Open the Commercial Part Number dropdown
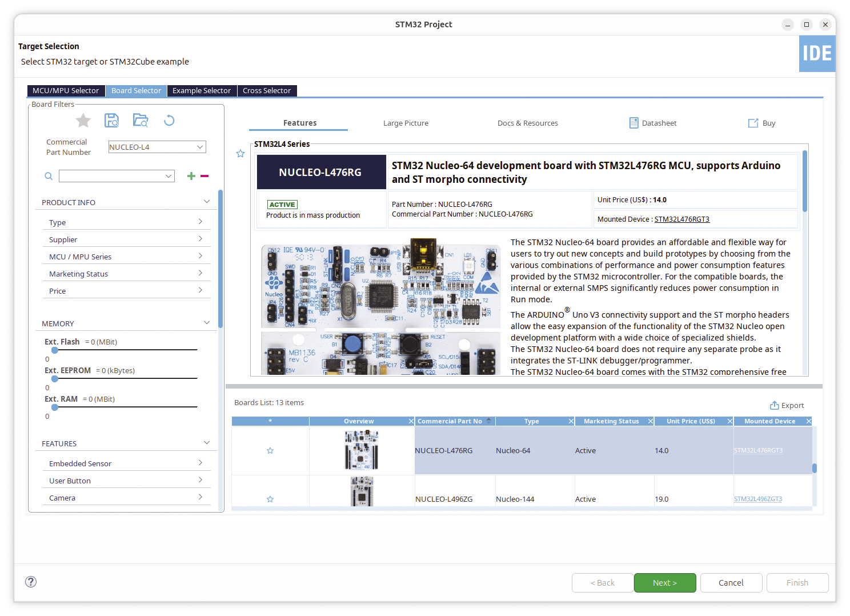Screen dimensions: 850x616 coord(200,147)
